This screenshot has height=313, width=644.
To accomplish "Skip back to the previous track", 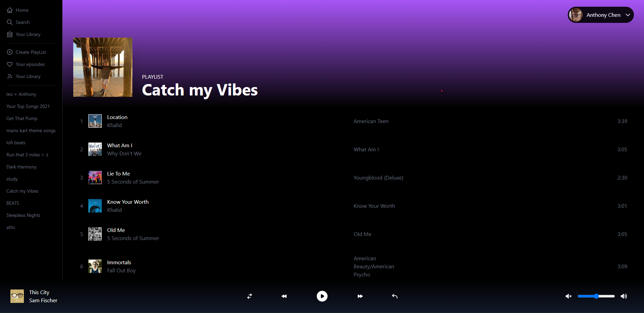I will pos(284,296).
